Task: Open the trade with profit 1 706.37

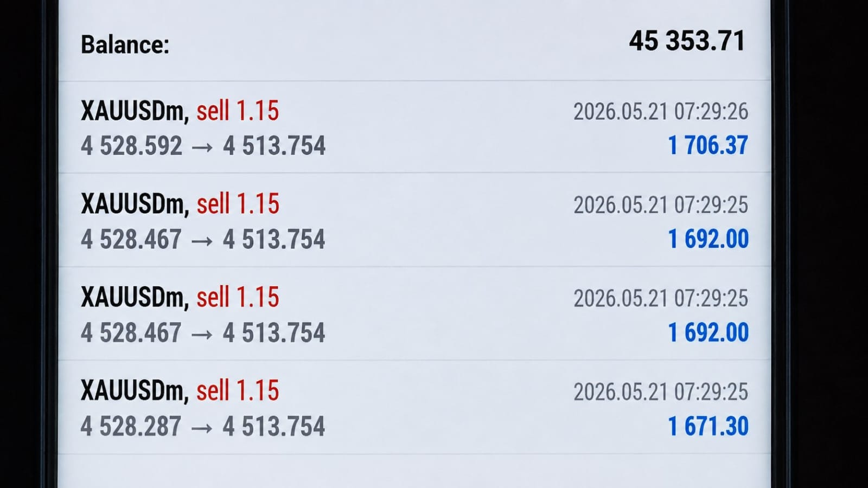Action: click(x=414, y=127)
